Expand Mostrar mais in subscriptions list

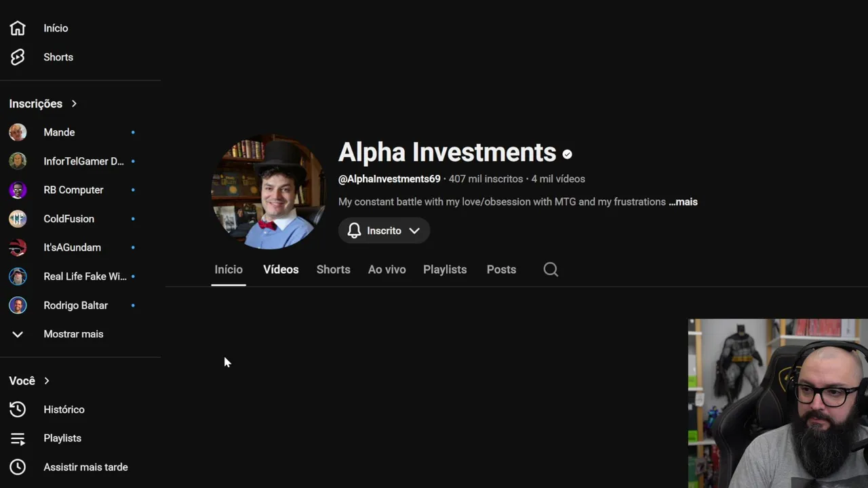pos(73,334)
